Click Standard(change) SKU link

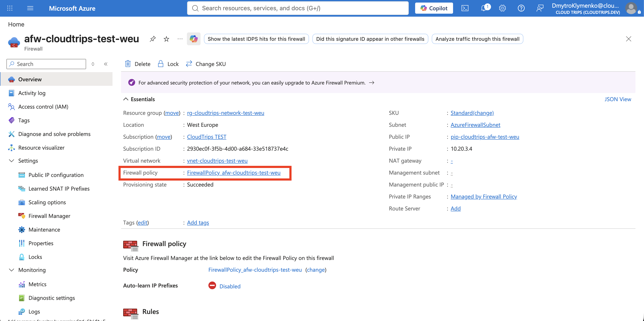tap(472, 113)
